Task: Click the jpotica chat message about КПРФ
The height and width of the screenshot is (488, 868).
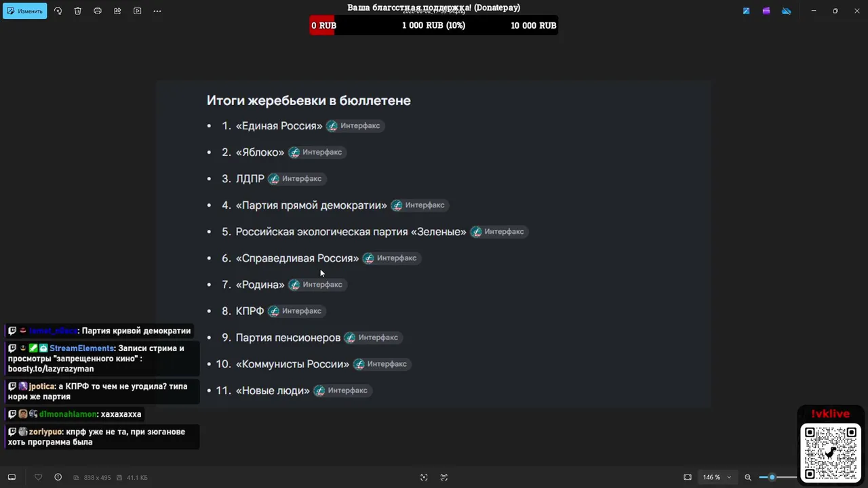Action: point(103,391)
